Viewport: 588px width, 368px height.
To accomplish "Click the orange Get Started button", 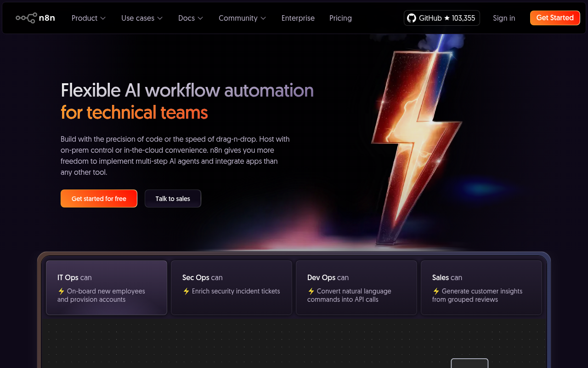I will 555,18.
